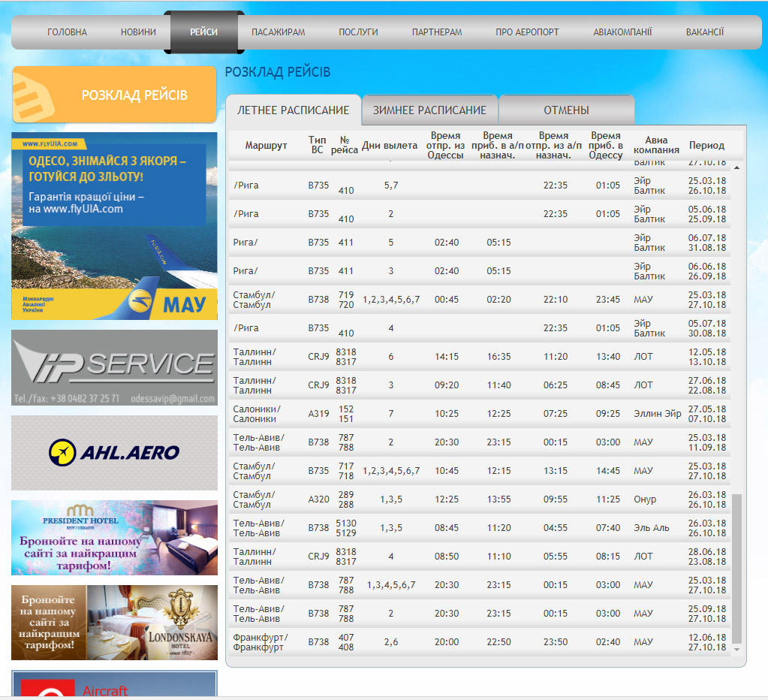
Task: Open the ПАСАЖИРАМ menu
Action: tap(279, 32)
